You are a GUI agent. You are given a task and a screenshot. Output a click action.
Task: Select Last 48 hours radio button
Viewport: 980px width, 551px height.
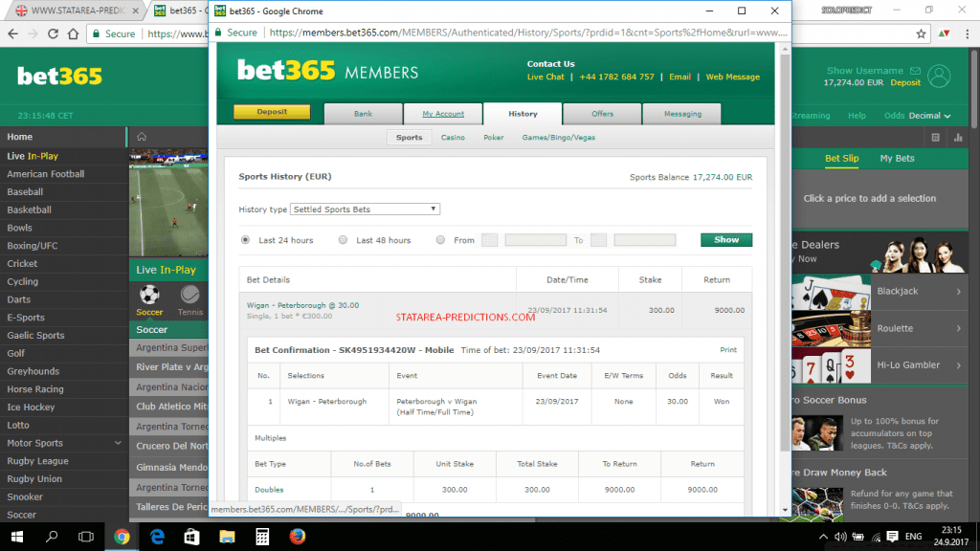[x=343, y=240]
